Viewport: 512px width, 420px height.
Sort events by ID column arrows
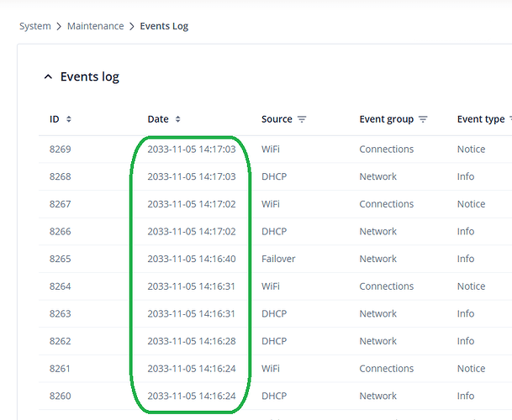[x=69, y=119]
